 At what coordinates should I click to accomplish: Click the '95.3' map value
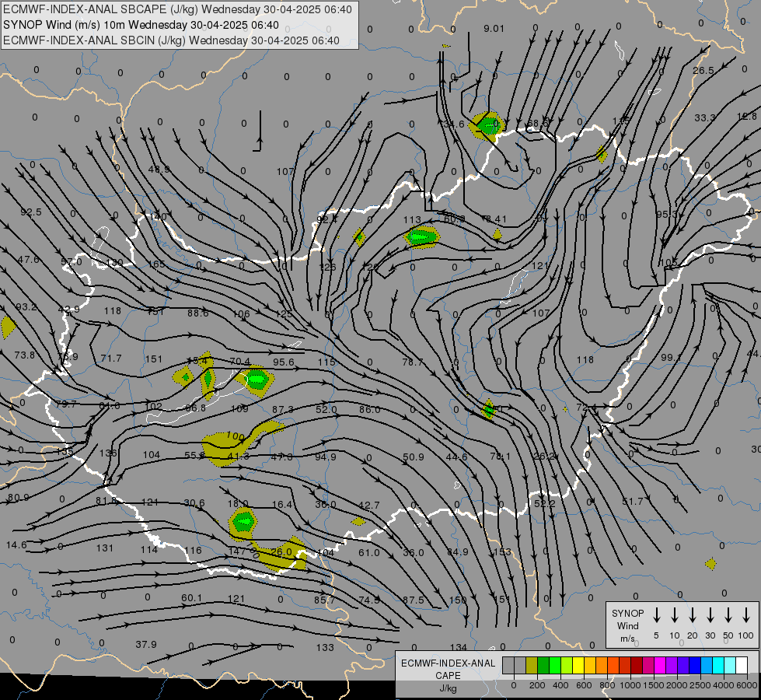pyautogui.click(x=666, y=214)
